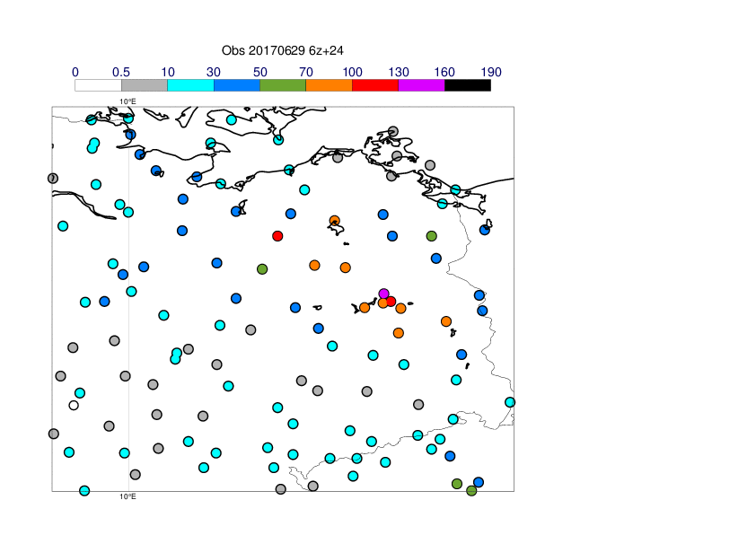Click the red dot touching the magenta dot
The width and height of the screenshot is (756, 535).
(x=391, y=302)
